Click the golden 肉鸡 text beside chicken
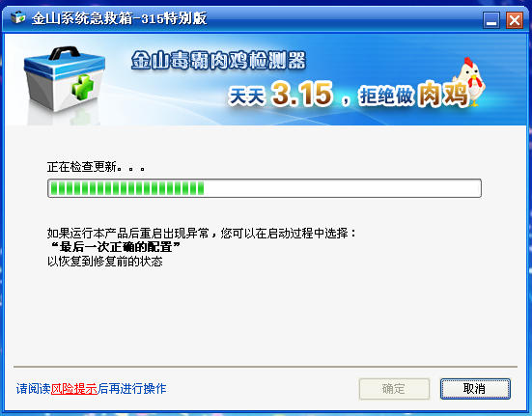The image size is (532, 416). coord(443,94)
